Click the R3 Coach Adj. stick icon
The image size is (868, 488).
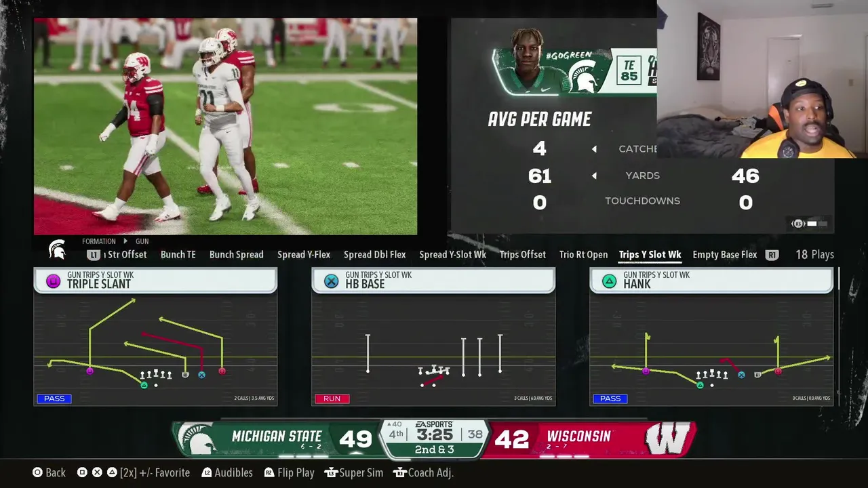[x=400, y=472]
